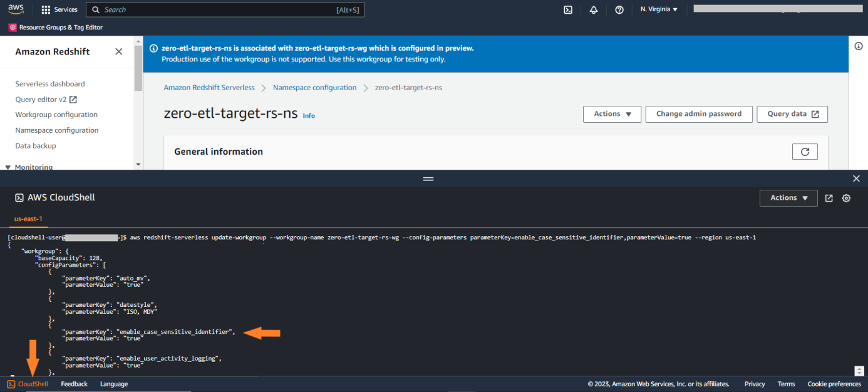This screenshot has width=868, height=392.
Task: Click "enable_case_sensitive_identifier" in terminal output
Action: (176, 332)
